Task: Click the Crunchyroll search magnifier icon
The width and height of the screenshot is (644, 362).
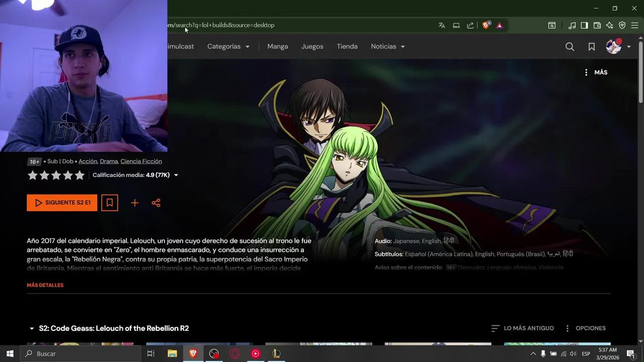Action: [570, 46]
